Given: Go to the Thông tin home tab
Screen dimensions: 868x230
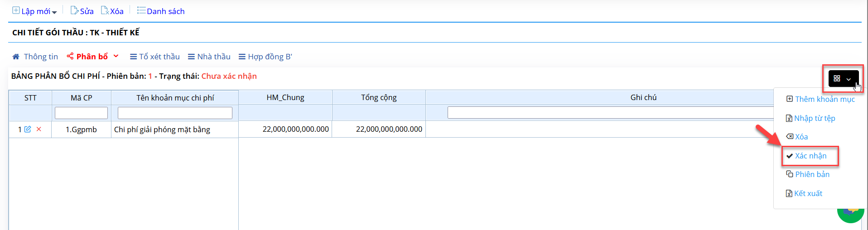Looking at the screenshot, I should [35, 57].
